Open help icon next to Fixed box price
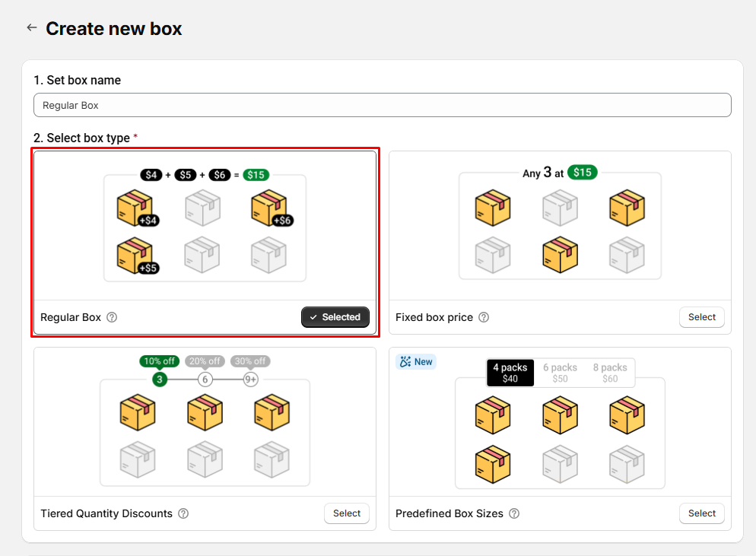Viewport: 756px width, 556px height. coord(484,317)
